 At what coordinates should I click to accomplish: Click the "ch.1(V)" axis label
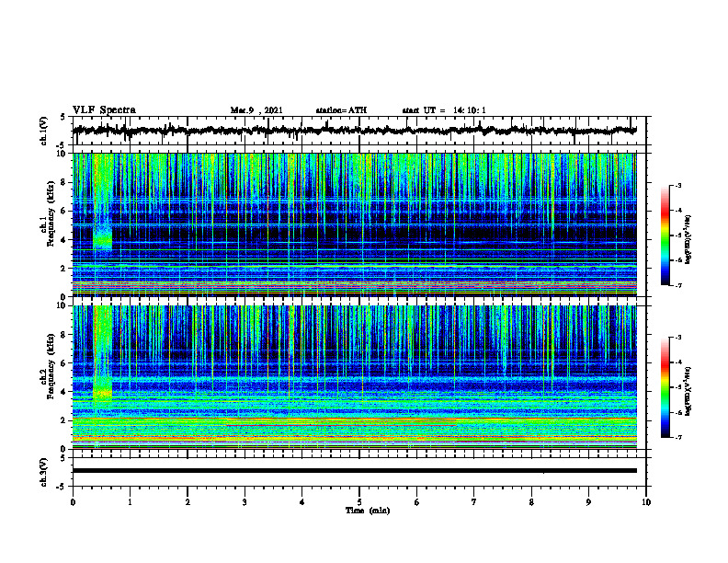tap(43, 131)
